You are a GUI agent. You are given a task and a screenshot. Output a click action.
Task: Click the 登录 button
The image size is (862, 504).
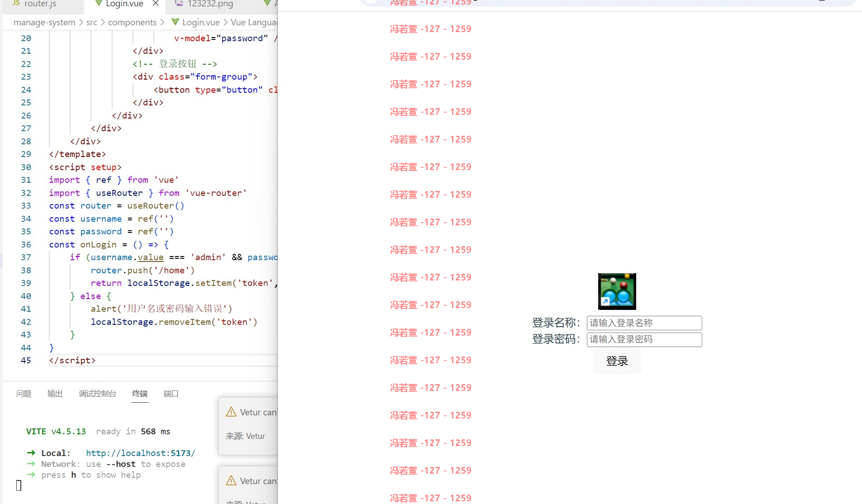tap(617, 361)
